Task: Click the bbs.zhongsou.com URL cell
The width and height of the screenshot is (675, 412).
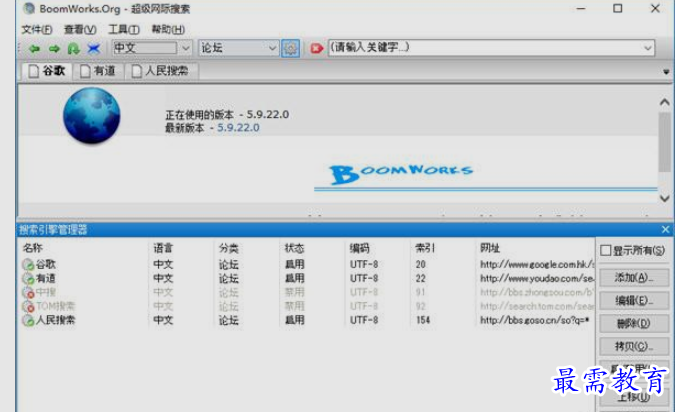Action: pyautogui.click(x=537, y=293)
